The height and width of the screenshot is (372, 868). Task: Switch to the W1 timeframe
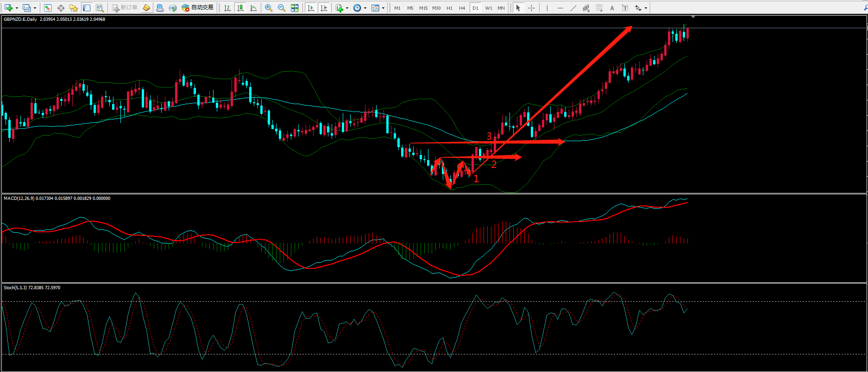click(489, 8)
